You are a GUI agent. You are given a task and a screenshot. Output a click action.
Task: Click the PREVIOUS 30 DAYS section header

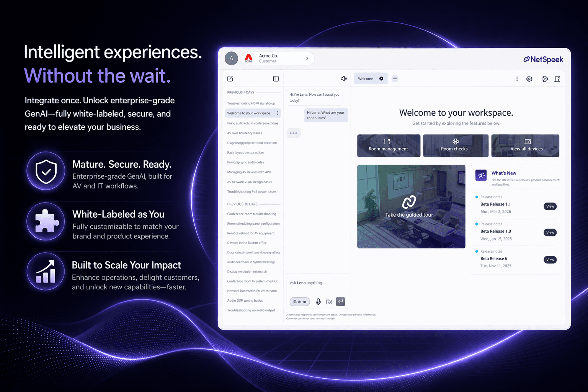pos(242,204)
